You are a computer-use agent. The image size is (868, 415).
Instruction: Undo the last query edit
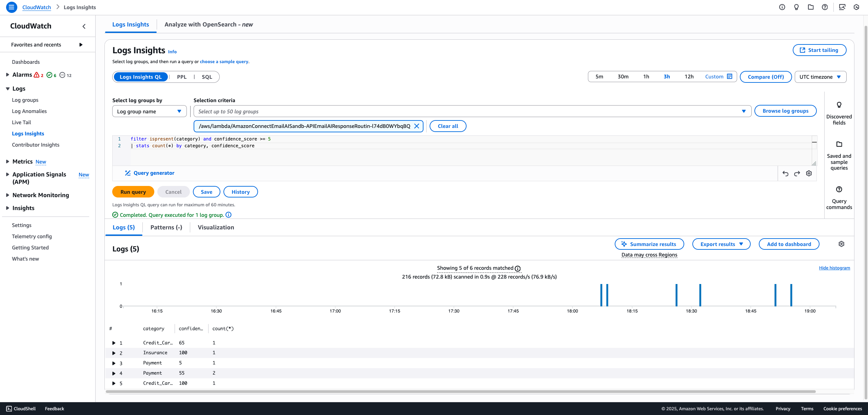click(x=785, y=173)
